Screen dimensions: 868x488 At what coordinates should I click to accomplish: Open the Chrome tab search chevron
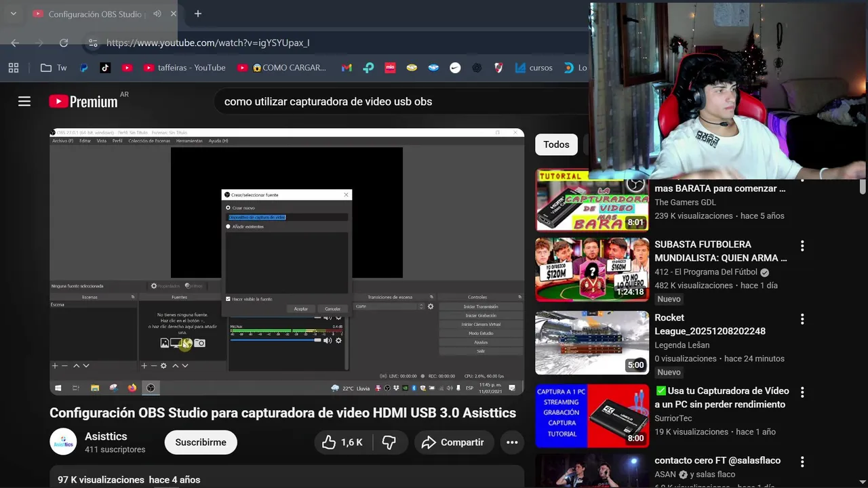point(13,14)
